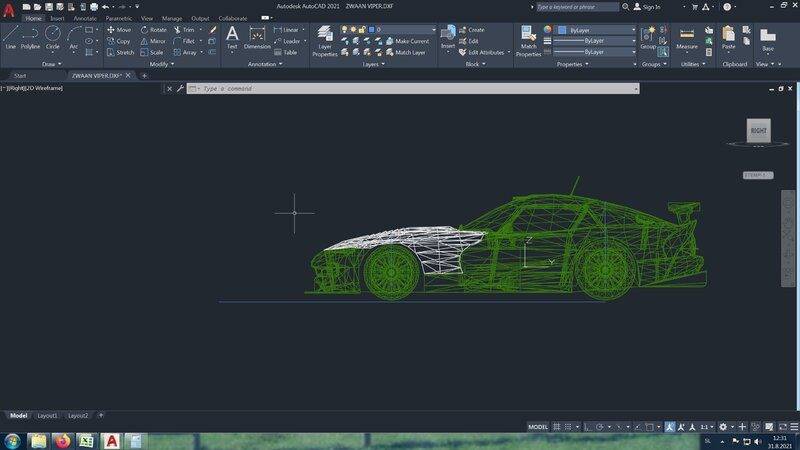The image size is (800, 450).
Task: Click the Match Properties tool
Action: pyautogui.click(x=528, y=40)
